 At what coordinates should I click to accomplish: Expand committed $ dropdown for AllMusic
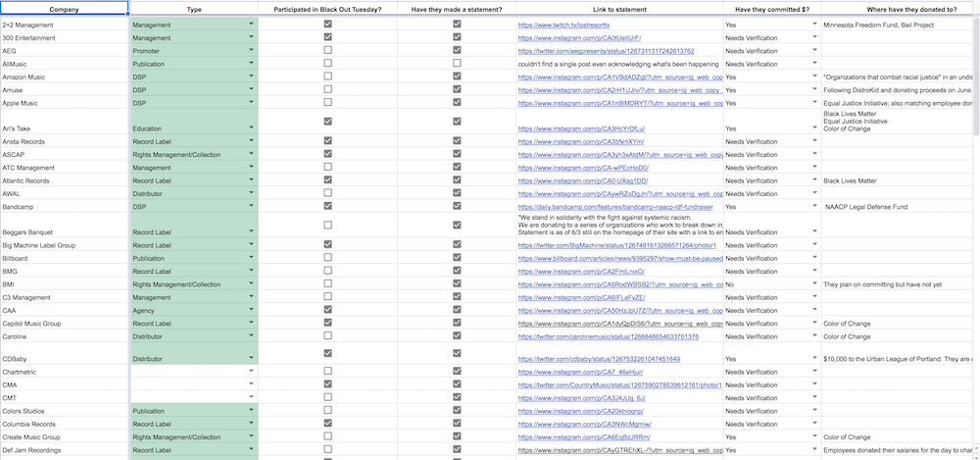click(815, 63)
